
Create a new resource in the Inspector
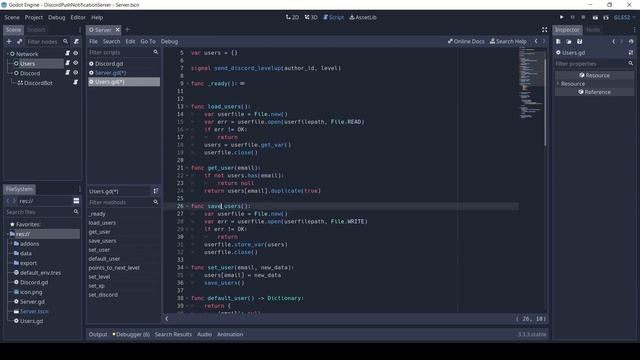click(558, 42)
